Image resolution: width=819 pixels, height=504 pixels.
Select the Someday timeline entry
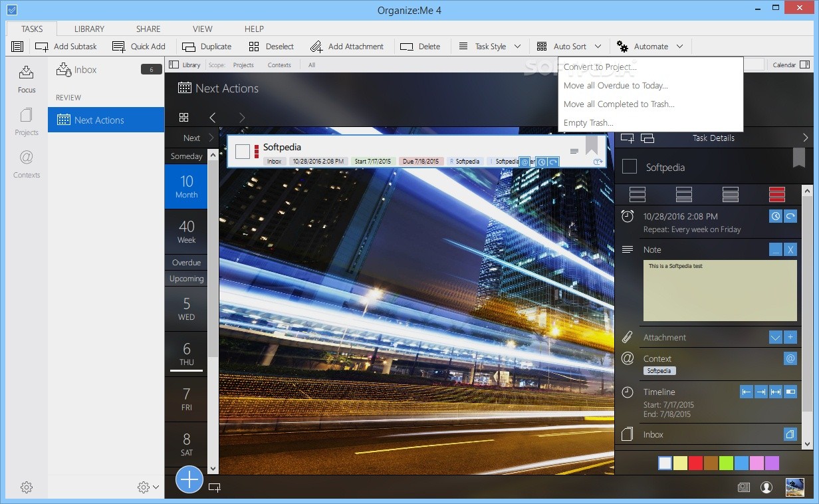coord(186,156)
